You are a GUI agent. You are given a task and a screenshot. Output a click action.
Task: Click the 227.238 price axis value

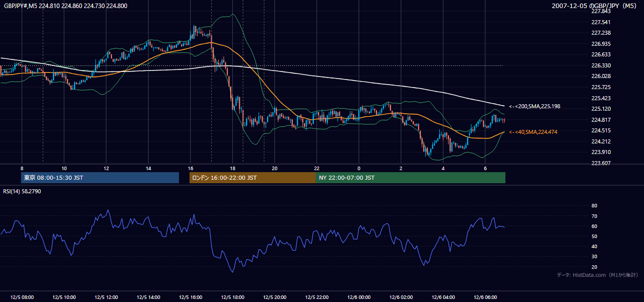[x=601, y=33]
